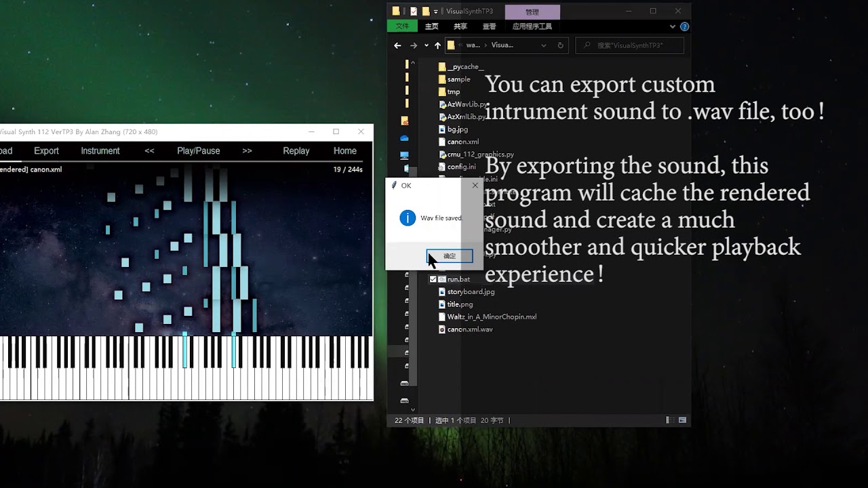Screen dimensions: 868x488
Task: Click the 确定 button in the dialog
Action: (x=450, y=256)
